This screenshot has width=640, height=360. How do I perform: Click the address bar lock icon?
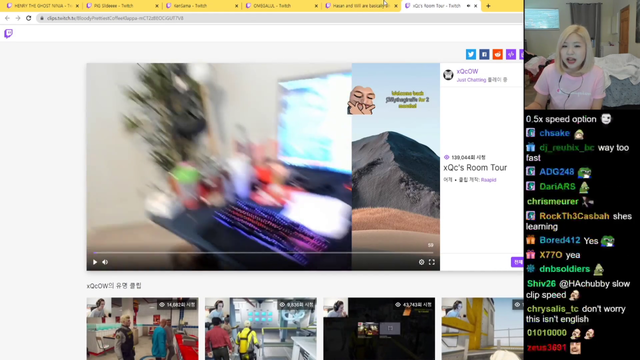click(42, 18)
